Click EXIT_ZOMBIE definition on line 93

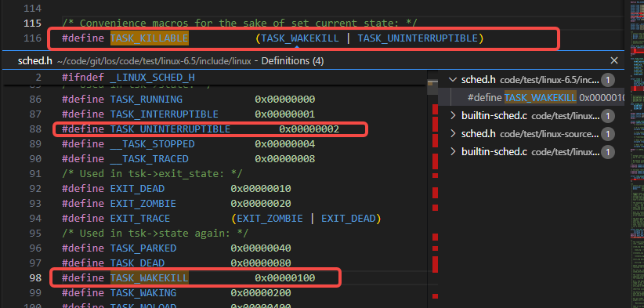coord(143,204)
